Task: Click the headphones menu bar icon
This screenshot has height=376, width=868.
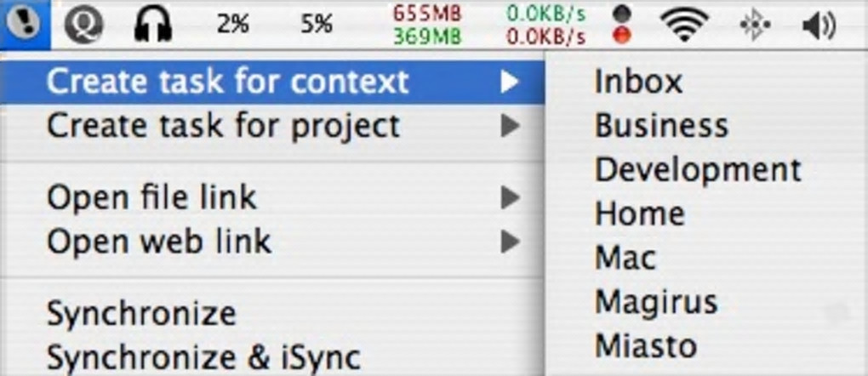Action: click(x=153, y=26)
